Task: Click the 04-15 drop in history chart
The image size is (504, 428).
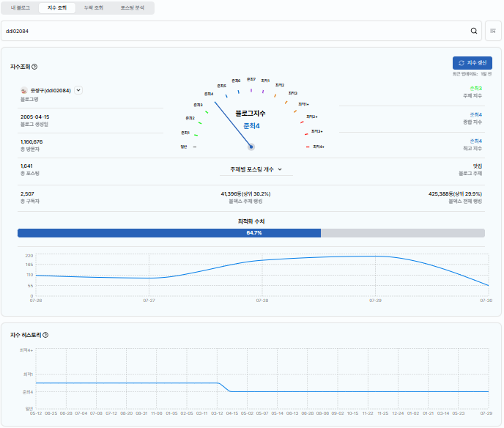Action: [231, 391]
